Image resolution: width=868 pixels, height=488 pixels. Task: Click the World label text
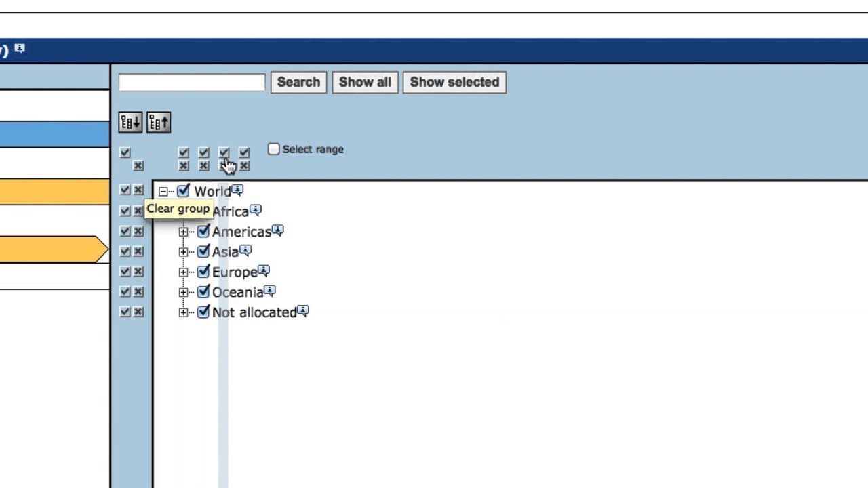click(x=212, y=191)
